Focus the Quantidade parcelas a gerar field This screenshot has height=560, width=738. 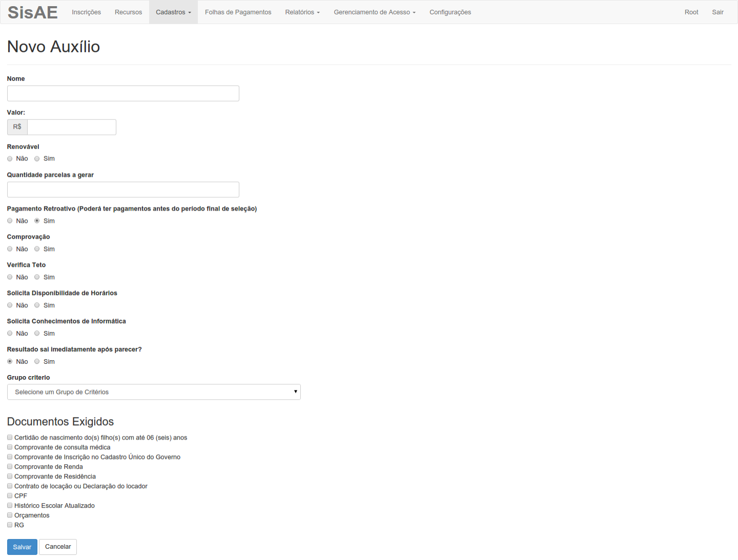point(123,190)
